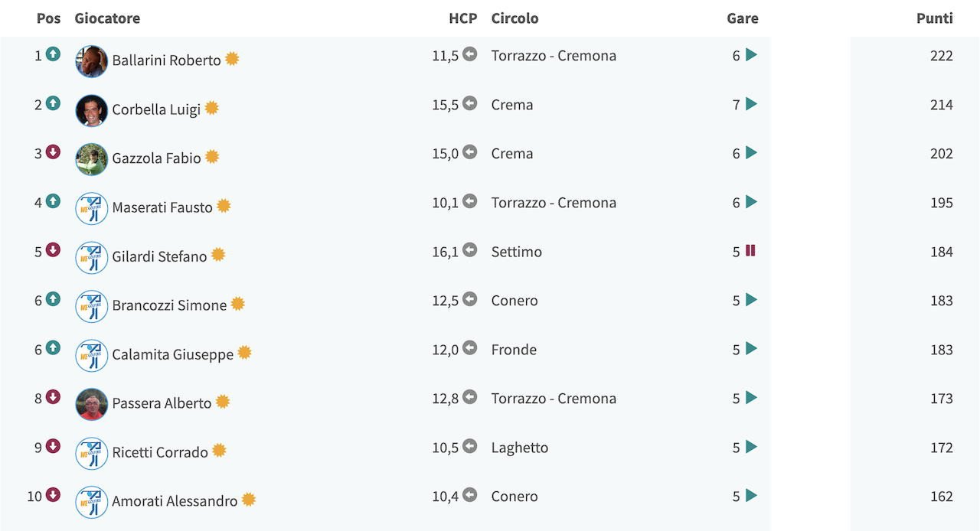The width and height of the screenshot is (980, 531).
Task: Open Passera Alberto's avatar picture
Action: click(92, 404)
